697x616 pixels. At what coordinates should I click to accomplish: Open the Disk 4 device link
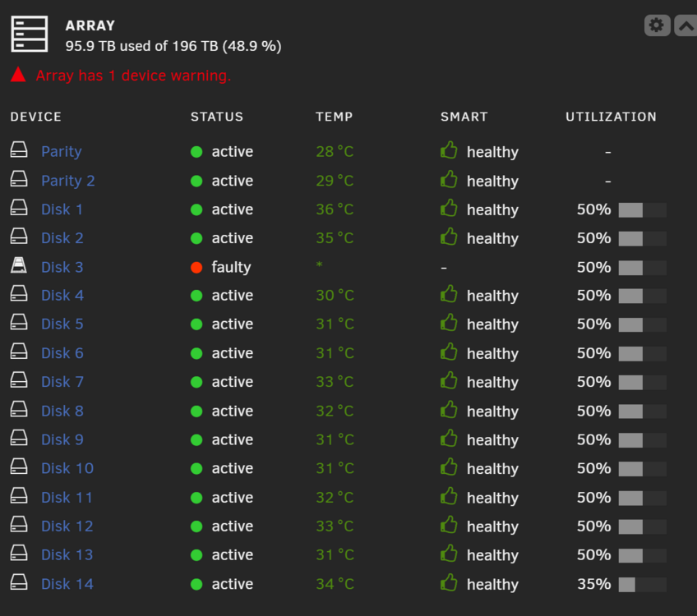pos(62,296)
